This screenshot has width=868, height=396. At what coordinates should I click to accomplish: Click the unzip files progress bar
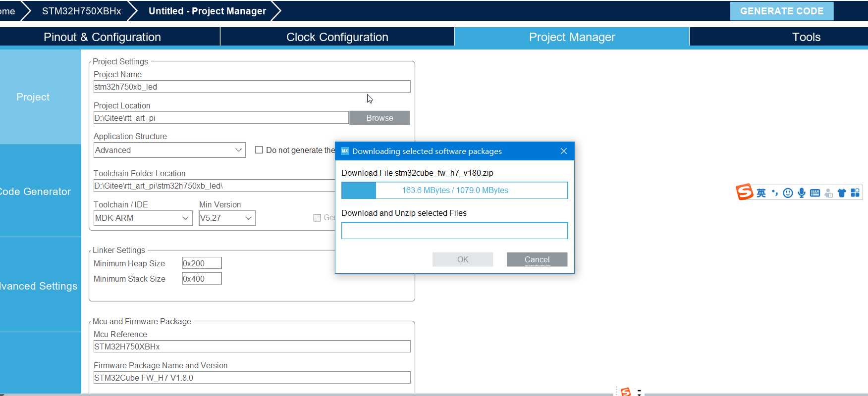tap(455, 230)
